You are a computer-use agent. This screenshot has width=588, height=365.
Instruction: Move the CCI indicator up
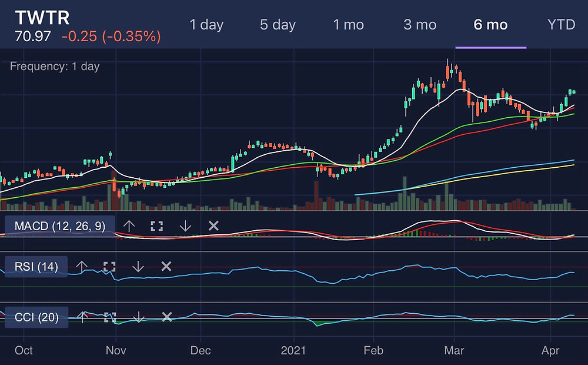[x=82, y=317]
